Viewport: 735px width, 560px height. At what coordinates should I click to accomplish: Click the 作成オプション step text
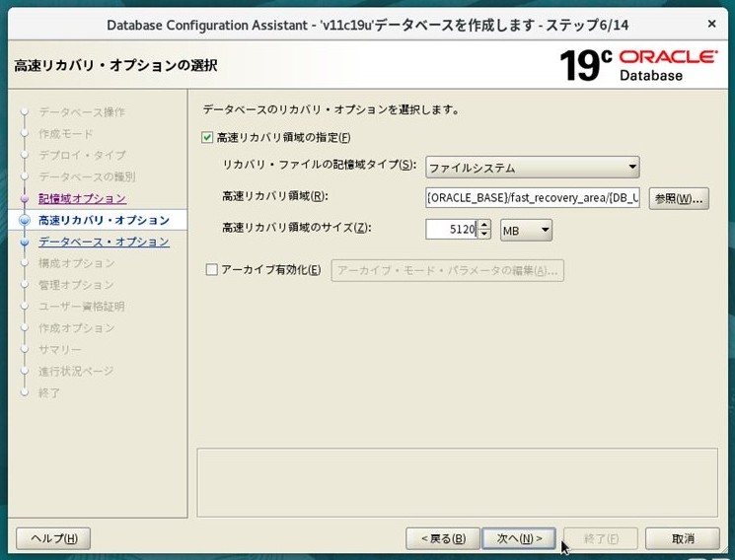tap(76, 327)
